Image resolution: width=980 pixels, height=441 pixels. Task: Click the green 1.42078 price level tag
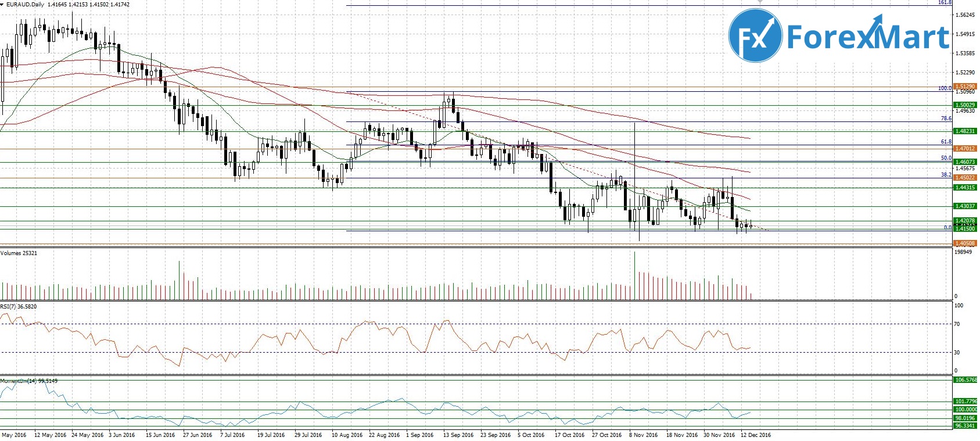(964, 221)
